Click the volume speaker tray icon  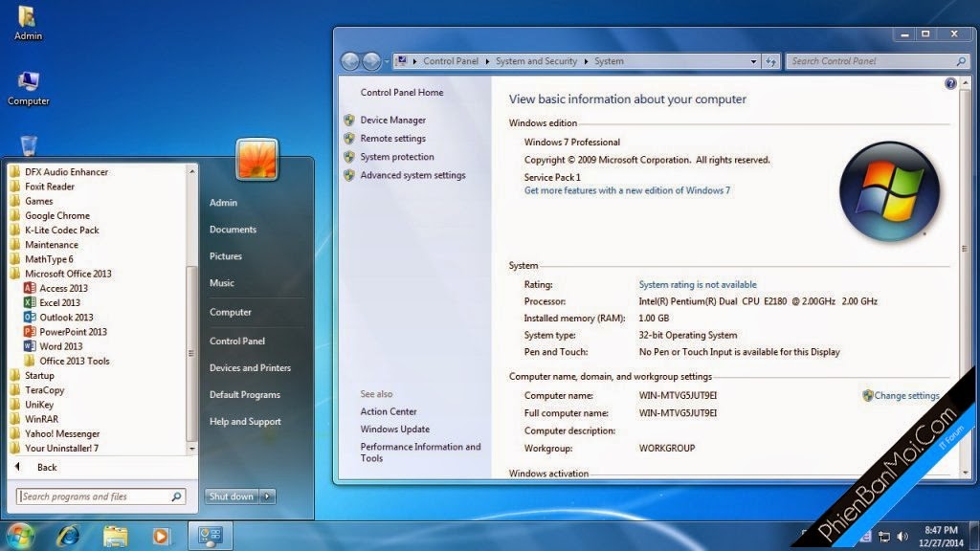coord(902,537)
